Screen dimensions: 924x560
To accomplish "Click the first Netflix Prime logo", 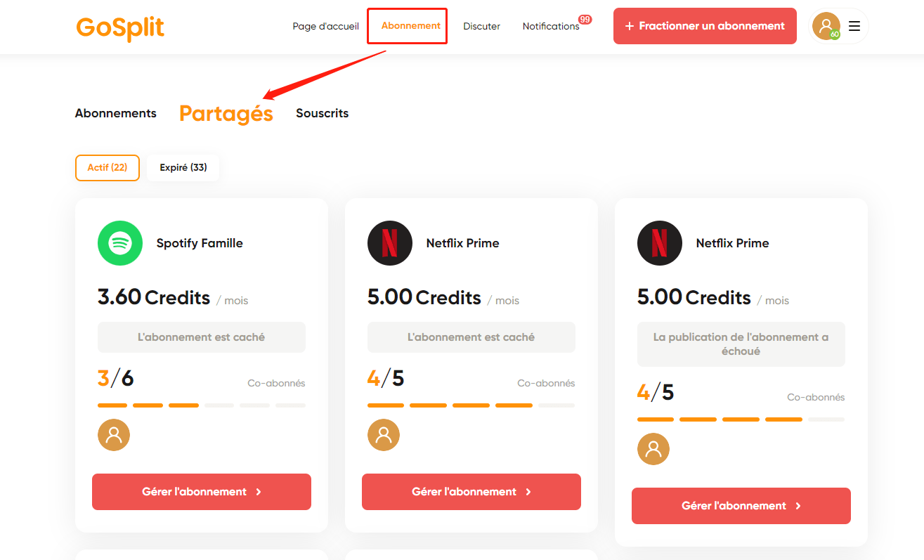I will [x=390, y=243].
